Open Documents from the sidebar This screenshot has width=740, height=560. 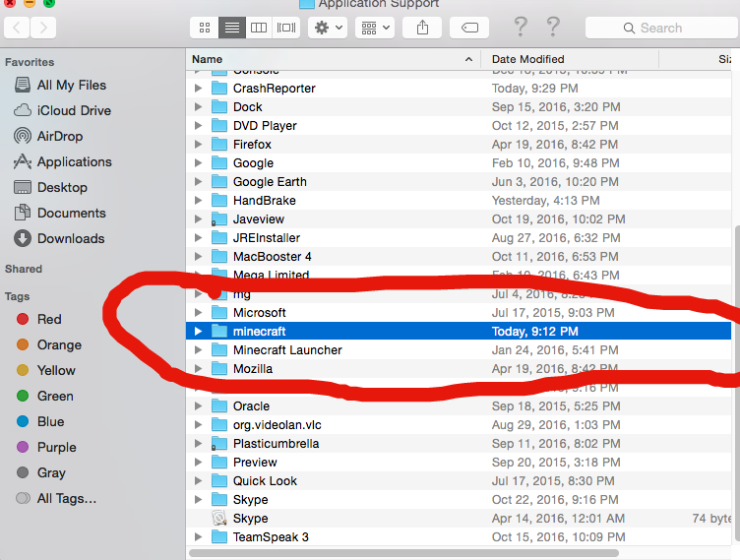59,213
